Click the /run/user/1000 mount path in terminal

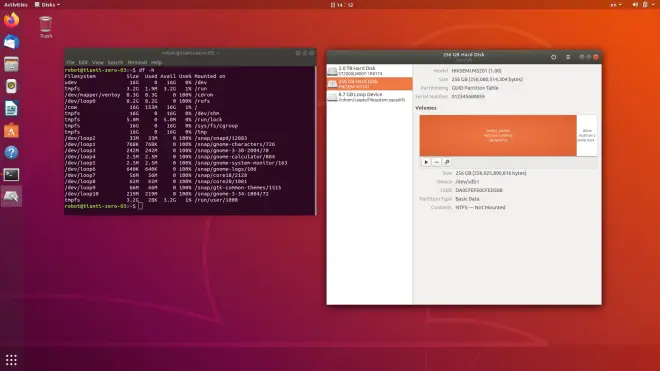(x=216, y=200)
